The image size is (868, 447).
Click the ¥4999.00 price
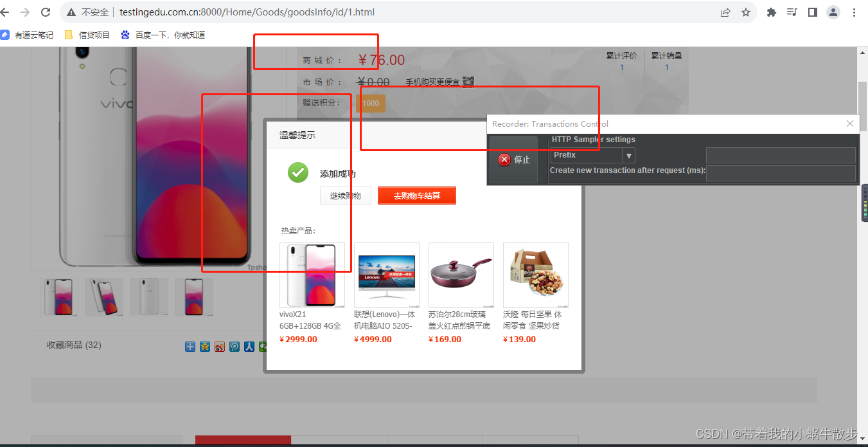coord(373,340)
